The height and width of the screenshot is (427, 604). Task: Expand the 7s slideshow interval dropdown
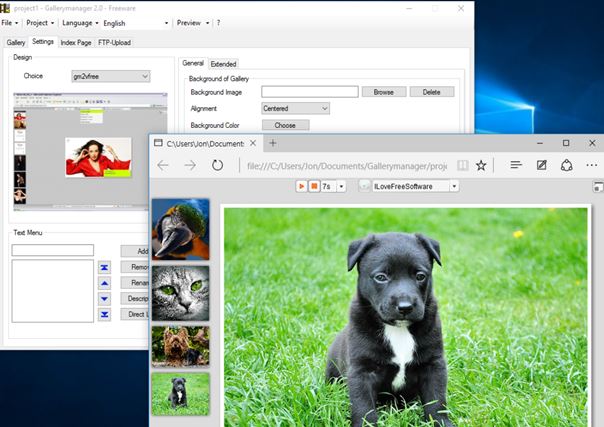point(341,186)
